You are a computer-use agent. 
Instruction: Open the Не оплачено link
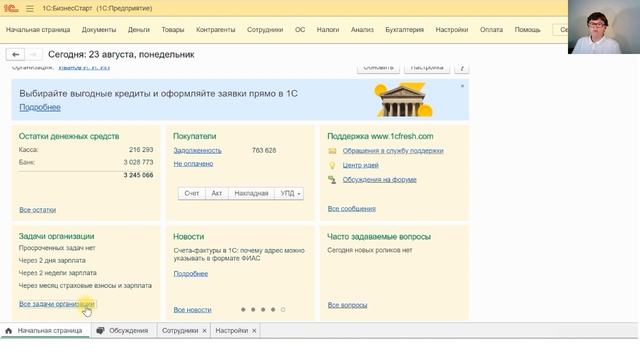click(193, 164)
